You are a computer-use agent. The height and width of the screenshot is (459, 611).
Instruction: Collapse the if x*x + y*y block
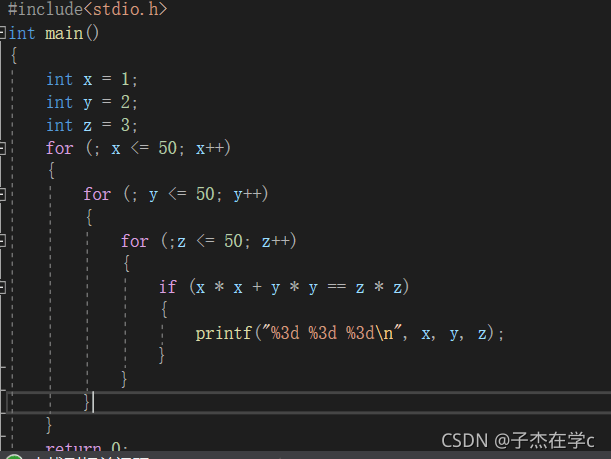pos(2,287)
